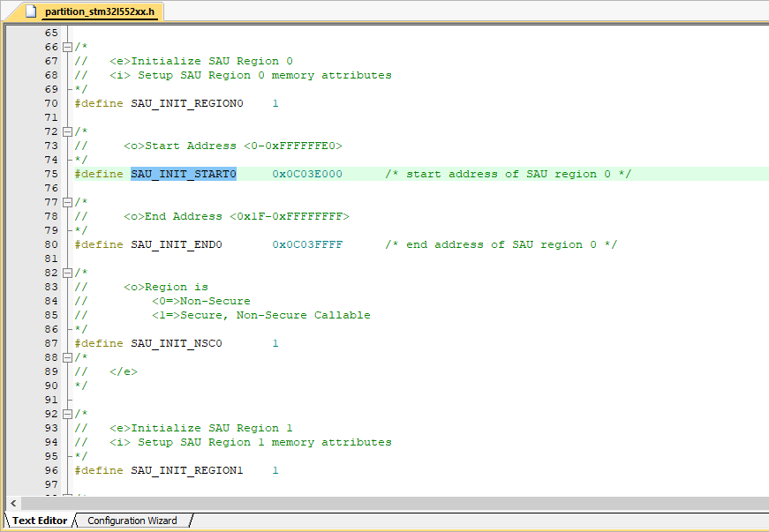Click the value 1 on line 87

pos(275,343)
